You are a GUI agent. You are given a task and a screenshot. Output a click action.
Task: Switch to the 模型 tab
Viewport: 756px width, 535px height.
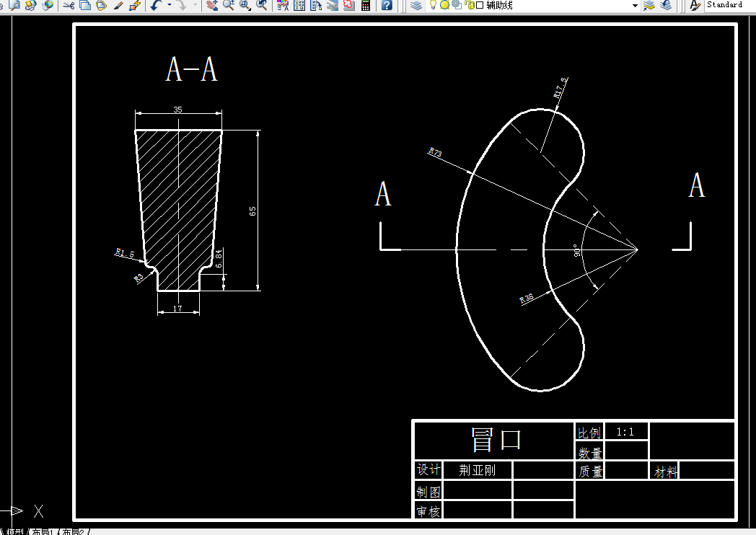click(15, 531)
